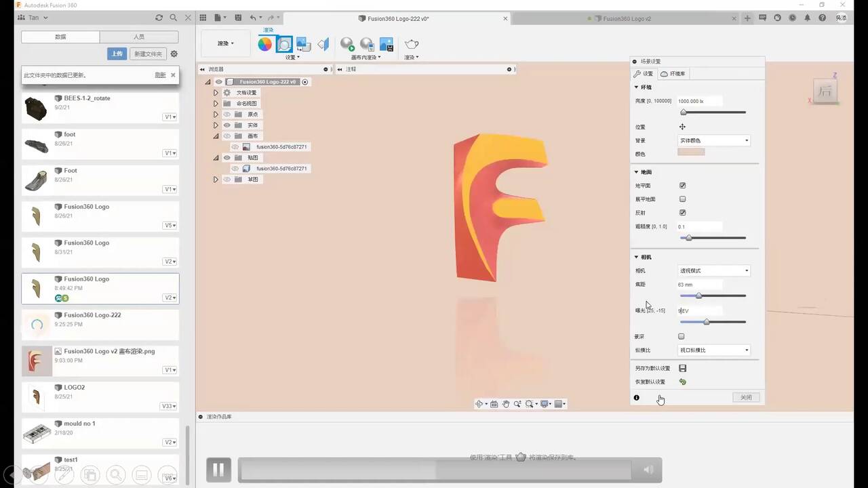Expand the 文档设置 tree node
The width and height of the screenshot is (868, 488).
point(216,93)
